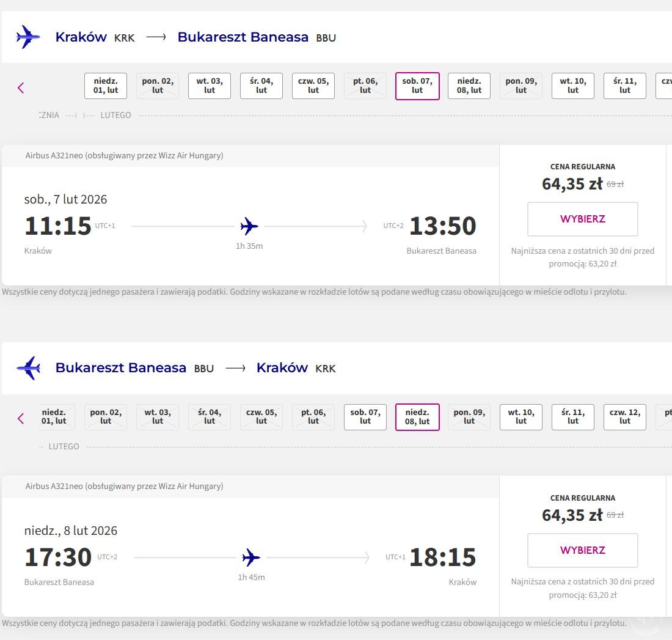Show earlier outbound dates with left chevron
Image resolution: width=672 pixels, height=640 pixels.
tap(21, 87)
